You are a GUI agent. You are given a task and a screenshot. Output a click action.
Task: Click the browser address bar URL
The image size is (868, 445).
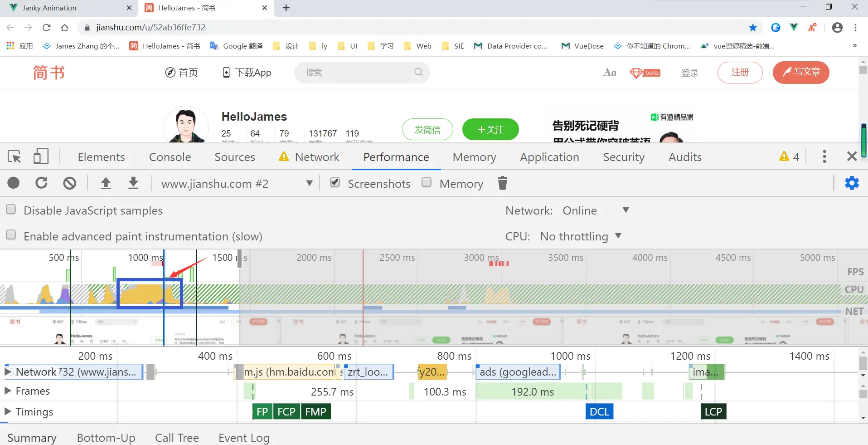150,28
